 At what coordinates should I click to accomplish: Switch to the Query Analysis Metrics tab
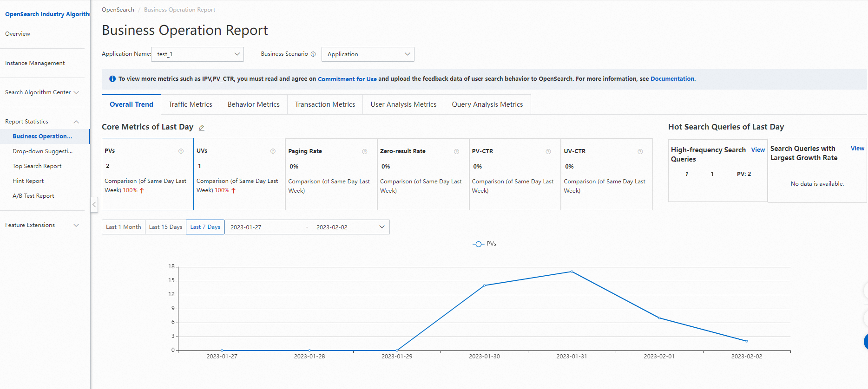487,104
